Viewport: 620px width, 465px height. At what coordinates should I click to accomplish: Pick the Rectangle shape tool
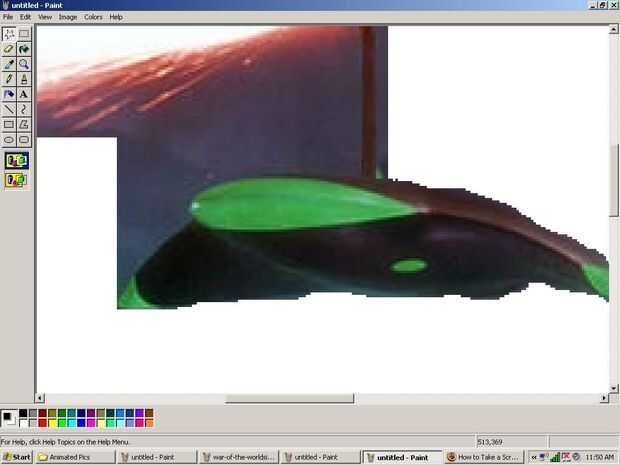(9, 124)
